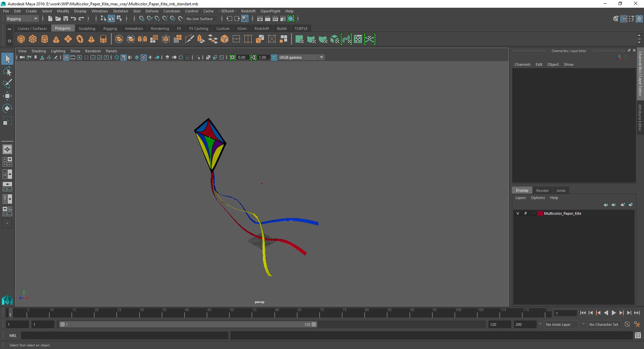Expand the sRGB gamma dropdown
Viewport: 644px width, 349px height.
[x=321, y=57]
